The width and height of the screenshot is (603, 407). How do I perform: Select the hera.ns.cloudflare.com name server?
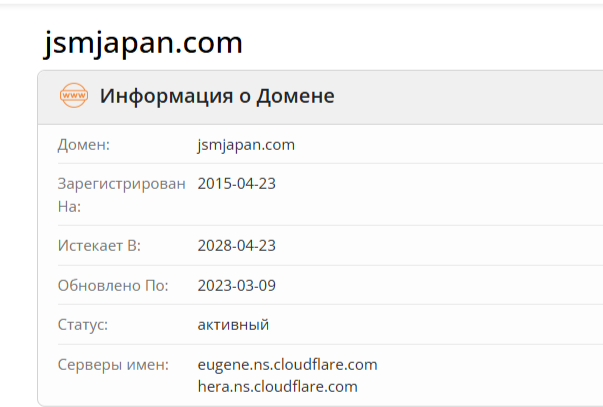[x=277, y=387]
